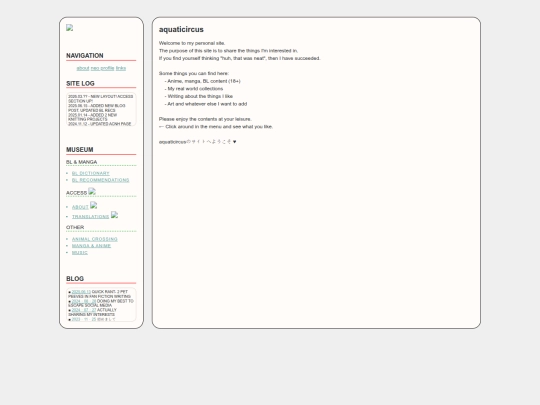The height and width of the screenshot is (405, 540).
Task: Open blog post about actually sharing my interests
Action: [x=84, y=310]
